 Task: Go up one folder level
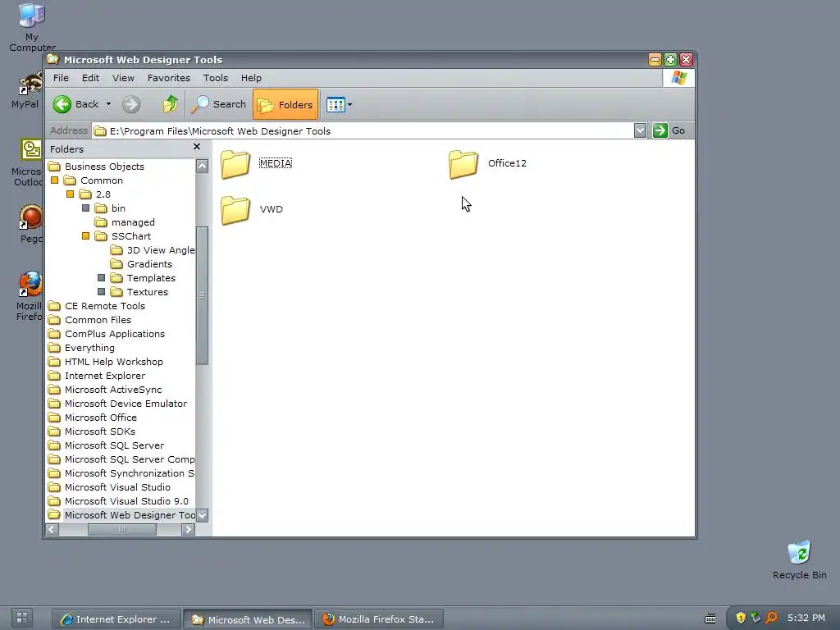[171, 104]
